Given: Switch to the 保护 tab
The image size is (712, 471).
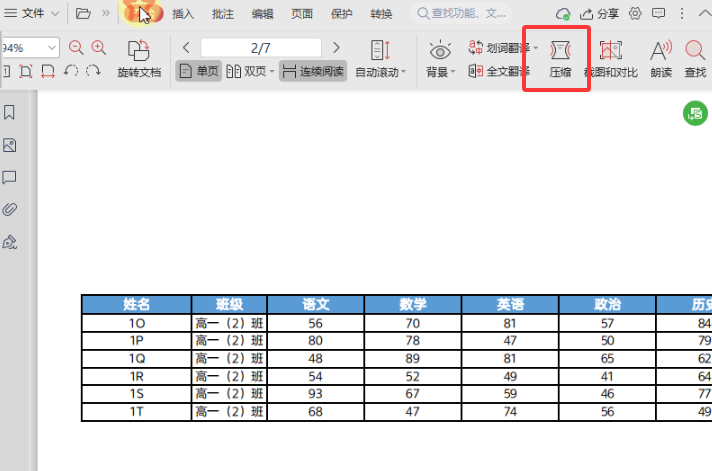Looking at the screenshot, I should [x=341, y=14].
